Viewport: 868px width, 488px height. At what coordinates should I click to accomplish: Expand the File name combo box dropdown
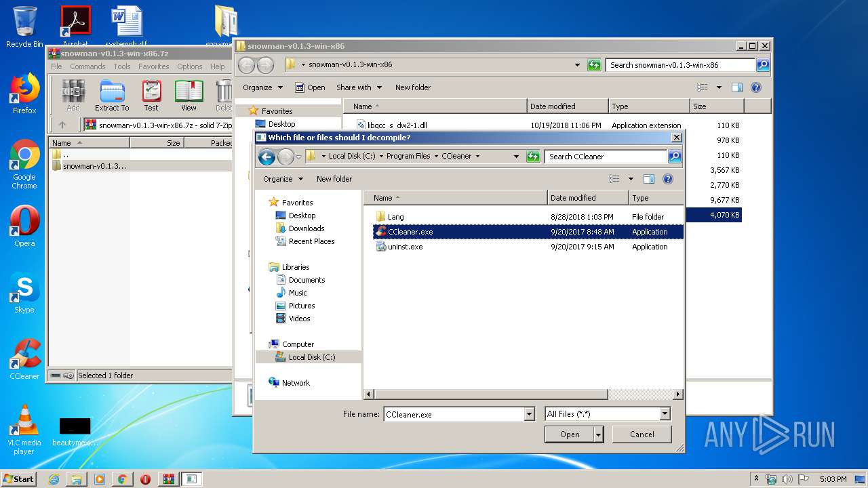click(529, 414)
